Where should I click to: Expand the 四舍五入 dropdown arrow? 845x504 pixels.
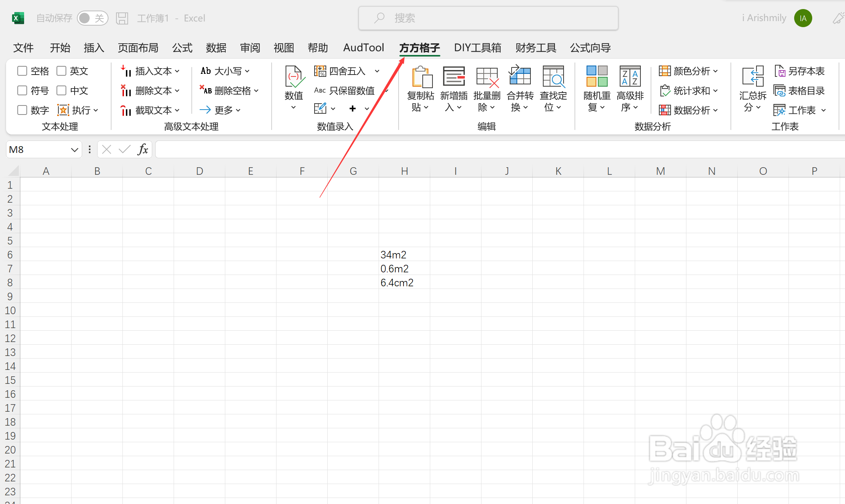point(377,71)
